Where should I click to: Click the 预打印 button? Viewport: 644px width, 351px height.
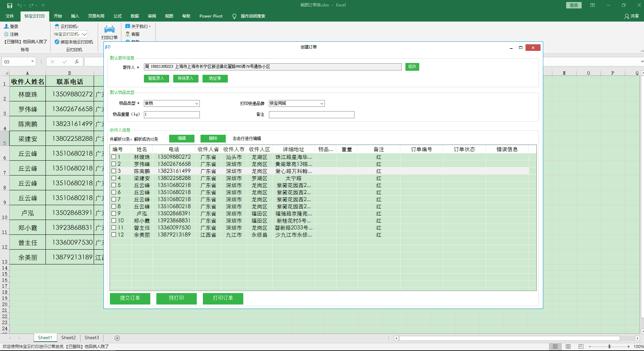click(x=177, y=298)
